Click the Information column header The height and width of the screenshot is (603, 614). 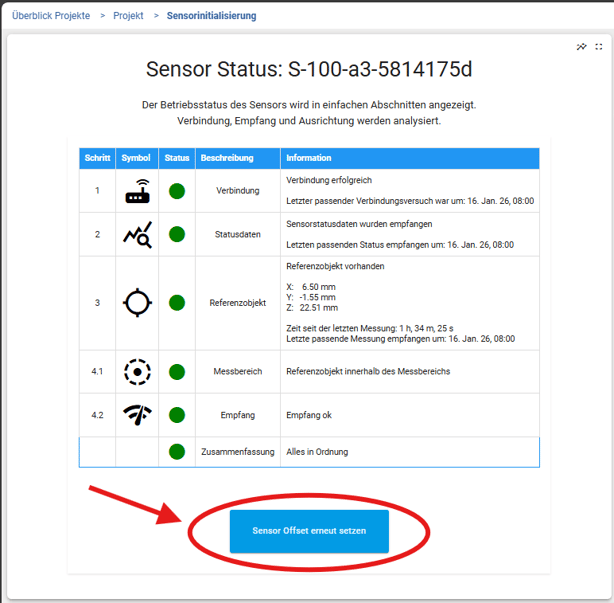(309, 158)
